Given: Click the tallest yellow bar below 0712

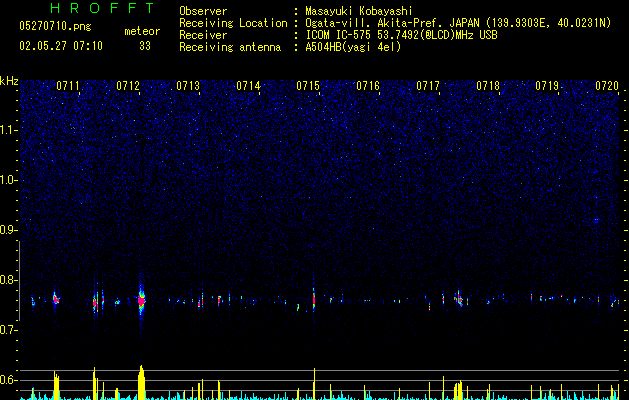Looking at the screenshot, I should pos(141,382).
